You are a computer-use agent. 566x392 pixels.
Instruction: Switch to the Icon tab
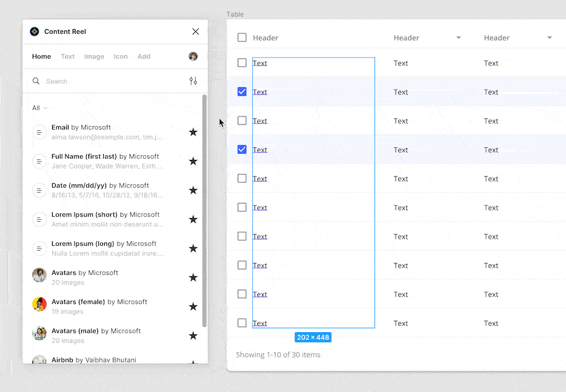[121, 56]
